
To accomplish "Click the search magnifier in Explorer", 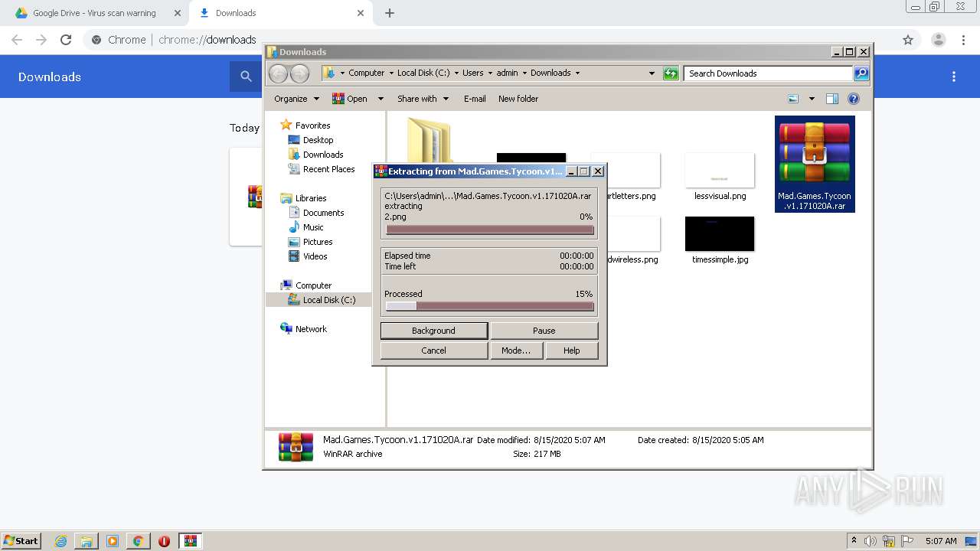I will point(861,73).
